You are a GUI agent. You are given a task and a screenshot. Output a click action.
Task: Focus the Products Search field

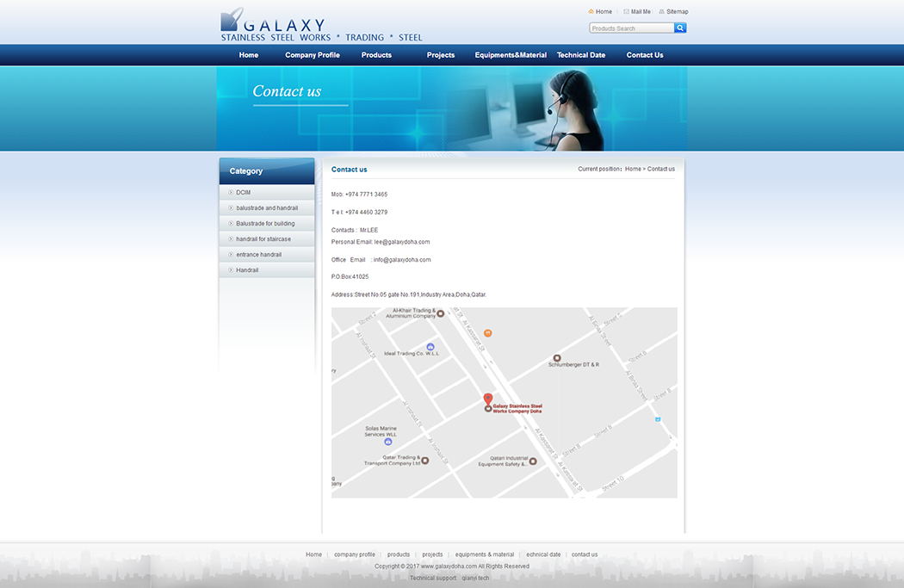click(x=631, y=28)
